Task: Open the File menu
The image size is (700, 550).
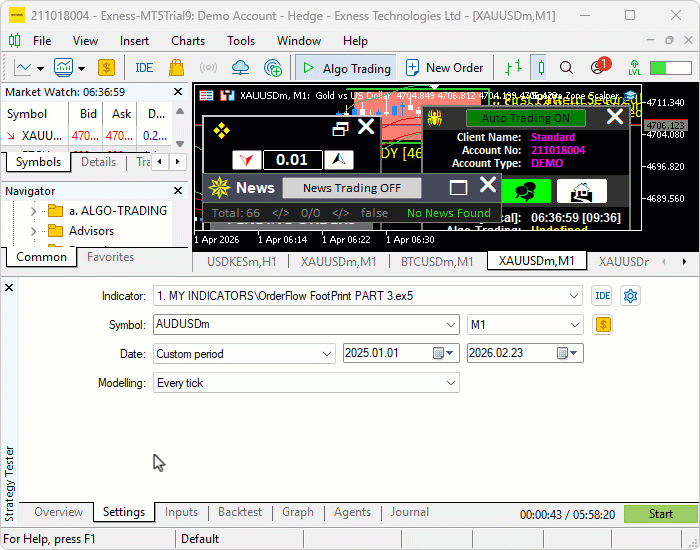Action: (x=42, y=41)
